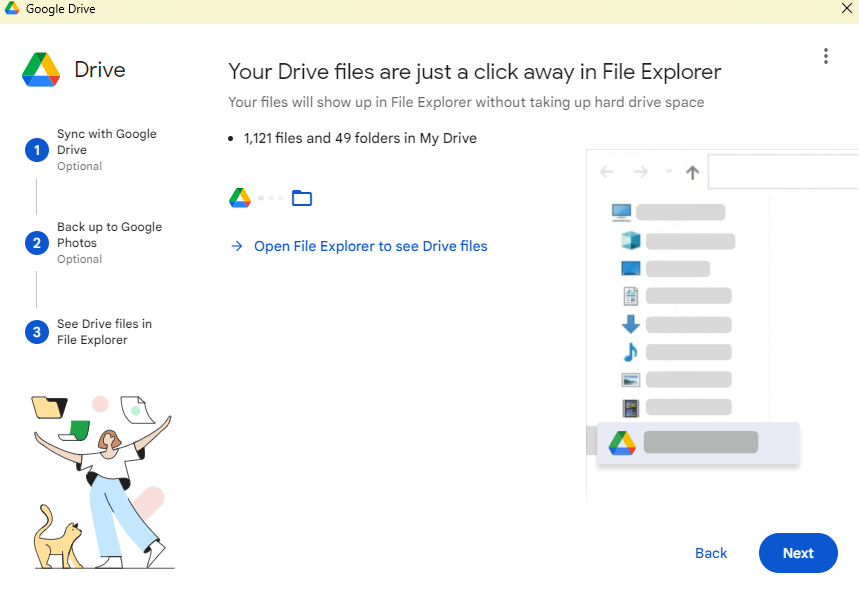Click the desktop icon in Explorer preview
The image size is (859, 589).
(631, 268)
